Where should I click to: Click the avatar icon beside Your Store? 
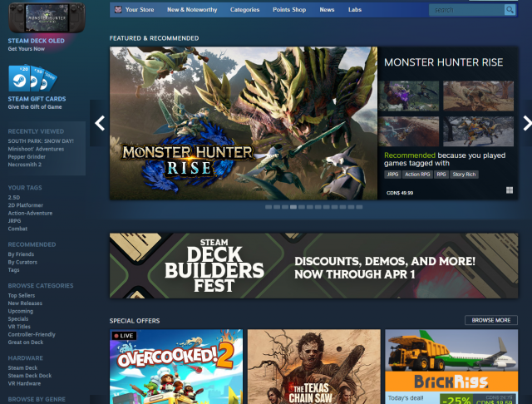[x=118, y=10]
